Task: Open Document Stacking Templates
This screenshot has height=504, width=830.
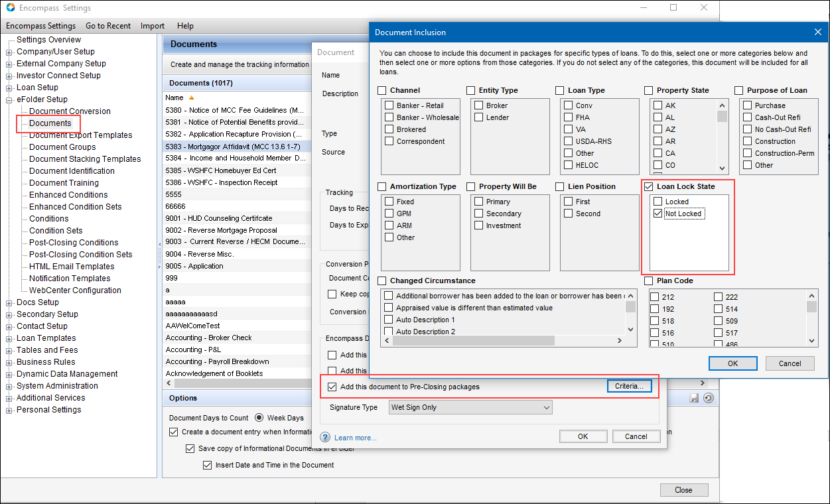Action: [x=85, y=159]
